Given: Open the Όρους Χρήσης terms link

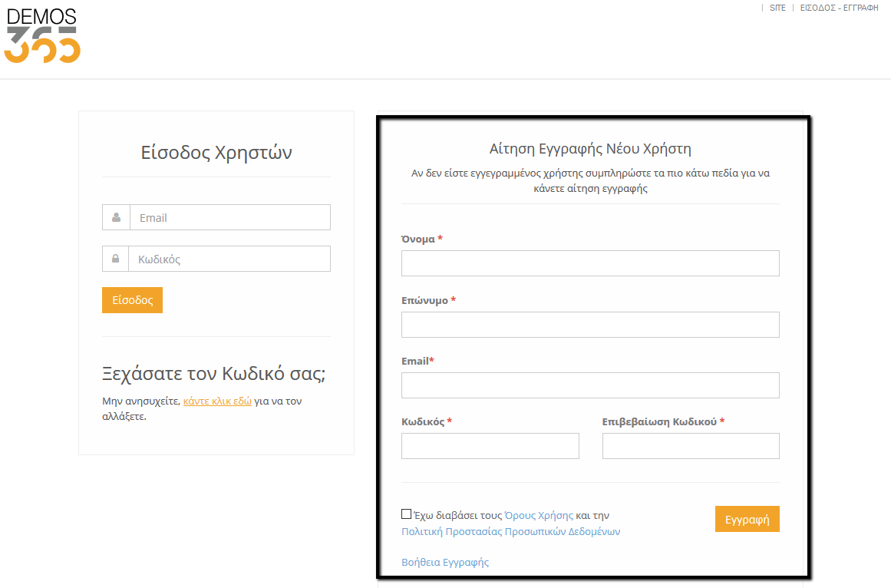Looking at the screenshot, I should click(x=539, y=516).
